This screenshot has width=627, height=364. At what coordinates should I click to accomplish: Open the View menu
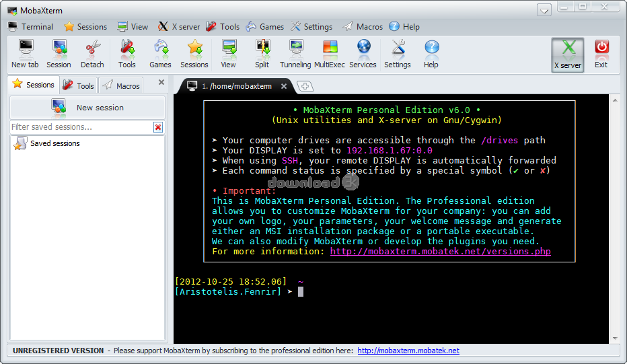pos(133,27)
